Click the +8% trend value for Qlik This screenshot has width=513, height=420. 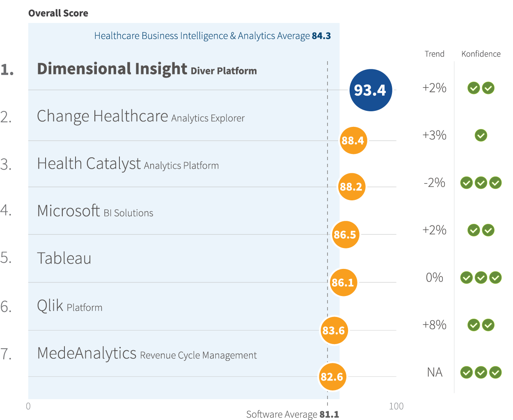(434, 325)
